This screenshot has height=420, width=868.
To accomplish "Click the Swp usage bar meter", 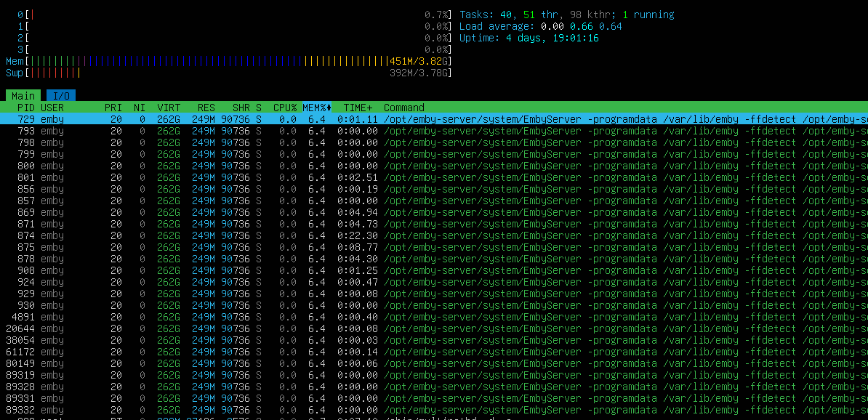I will click(x=228, y=73).
